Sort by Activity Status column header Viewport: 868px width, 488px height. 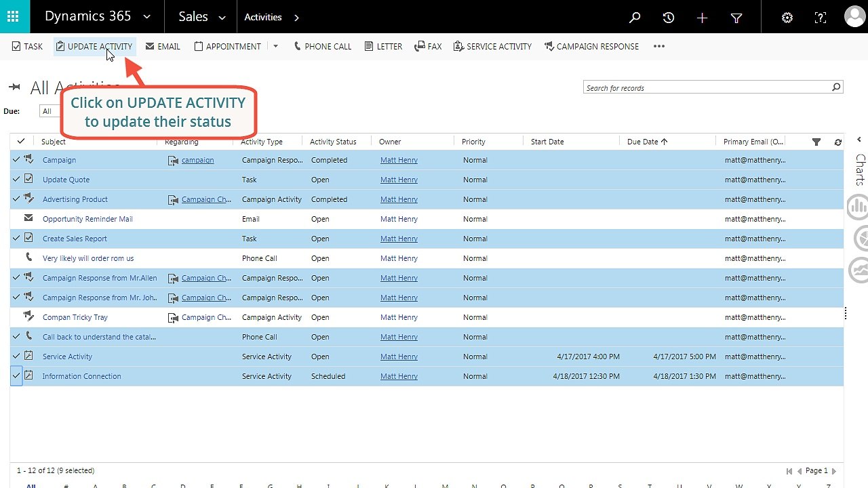[333, 142]
